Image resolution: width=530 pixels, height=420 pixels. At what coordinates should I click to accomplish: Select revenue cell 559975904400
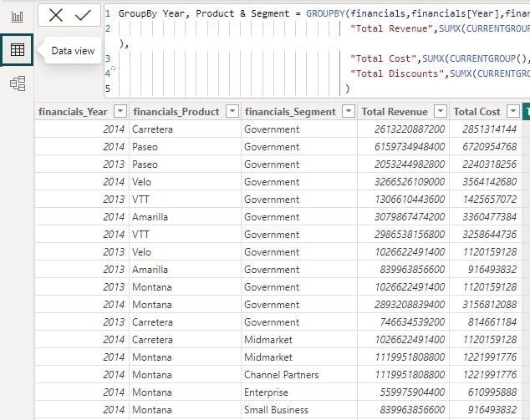[403, 392]
